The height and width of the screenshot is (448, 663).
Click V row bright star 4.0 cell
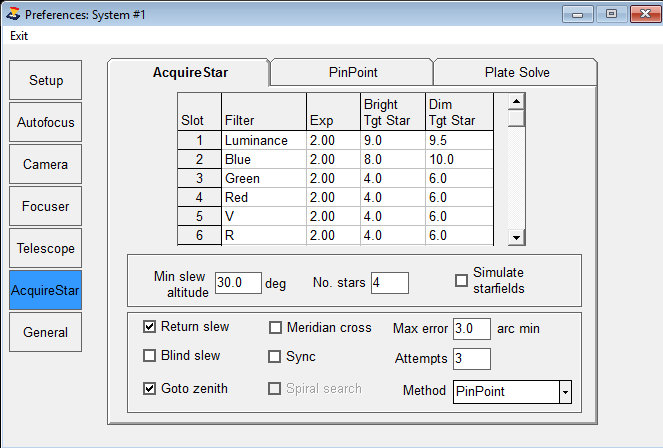393,216
